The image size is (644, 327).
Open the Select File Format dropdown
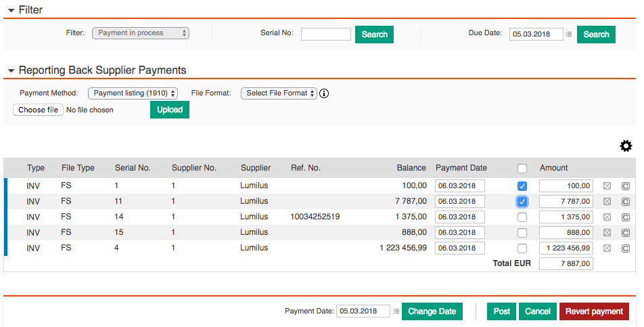pos(279,93)
